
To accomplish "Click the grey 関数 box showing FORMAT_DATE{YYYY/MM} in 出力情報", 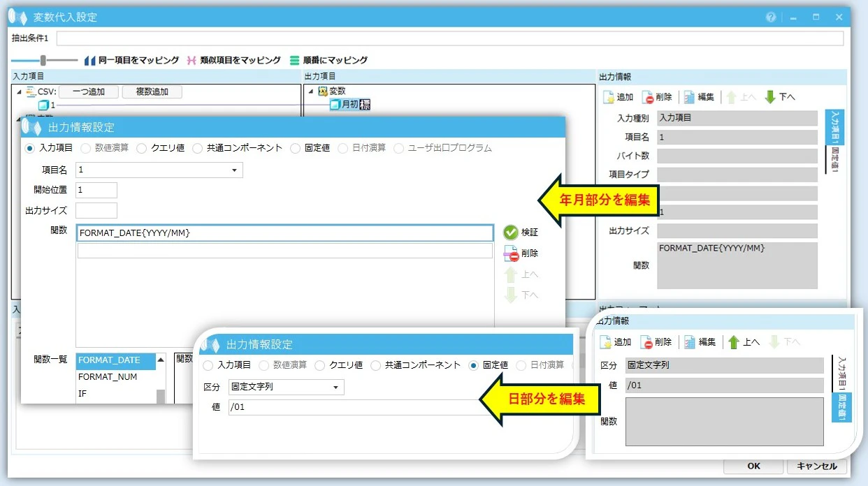I will point(737,265).
